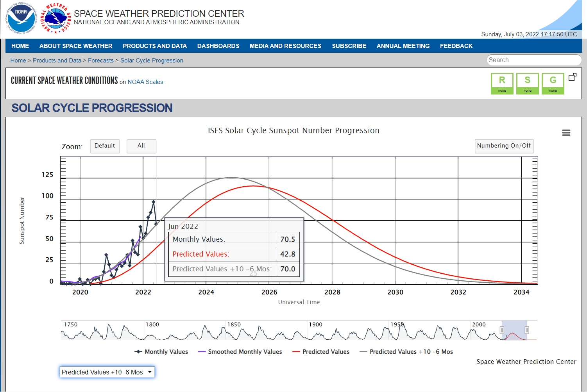Click the 1850 area of navigator timeline
The width and height of the screenshot is (587, 392).
pos(234,324)
